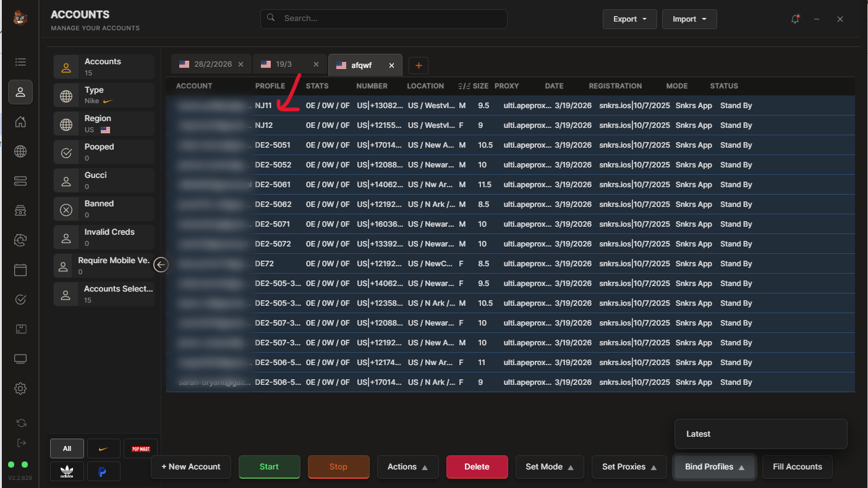
Task: Expand the Set Proxies menu
Action: click(x=629, y=467)
